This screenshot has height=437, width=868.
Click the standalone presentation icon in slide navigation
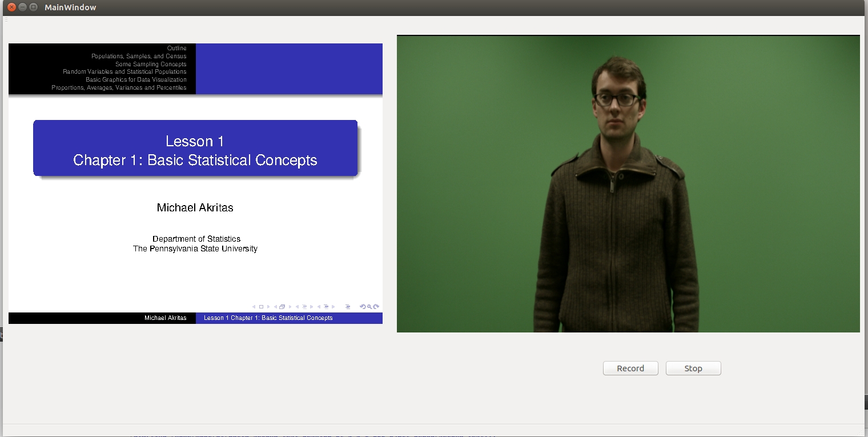point(348,307)
